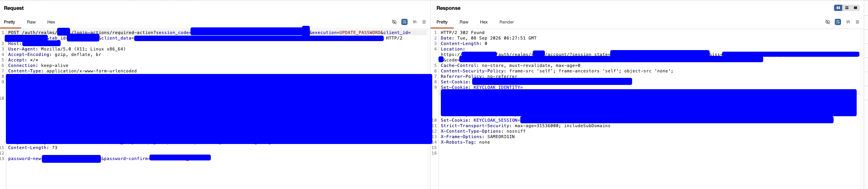Select the Pretty tab in Response panel
Viewport: 868px width, 189px height.
[442, 22]
